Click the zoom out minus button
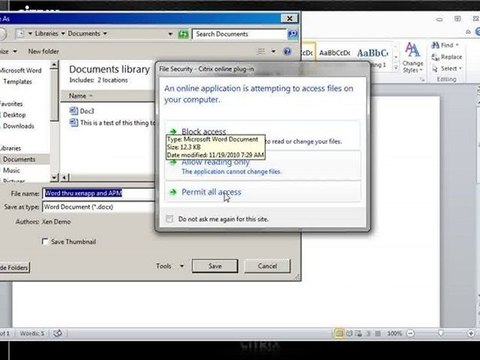 [411, 333]
